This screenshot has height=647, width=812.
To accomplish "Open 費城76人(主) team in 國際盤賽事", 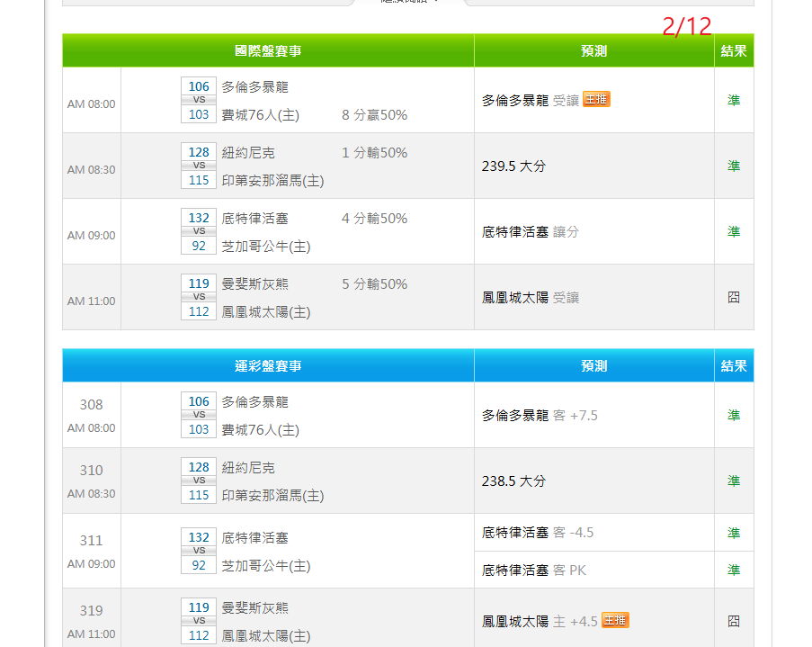I will (x=261, y=115).
